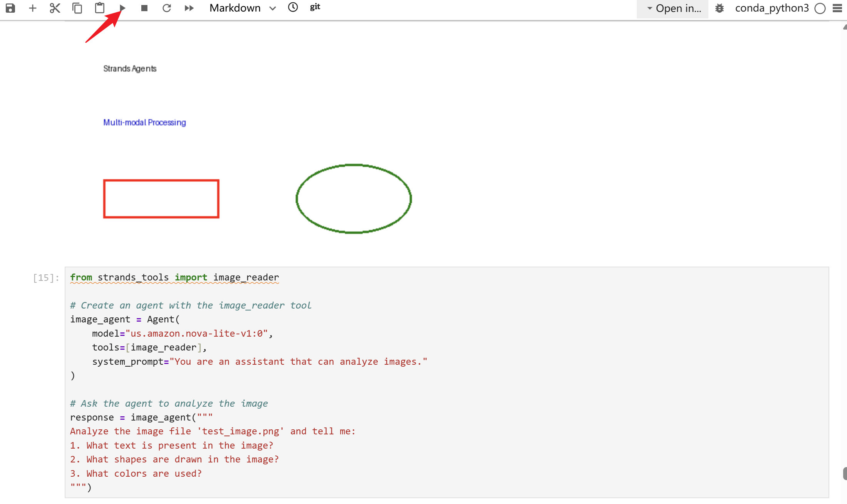847x504 pixels.
Task: Check the kernel status circle indicator
Action: pos(820,8)
